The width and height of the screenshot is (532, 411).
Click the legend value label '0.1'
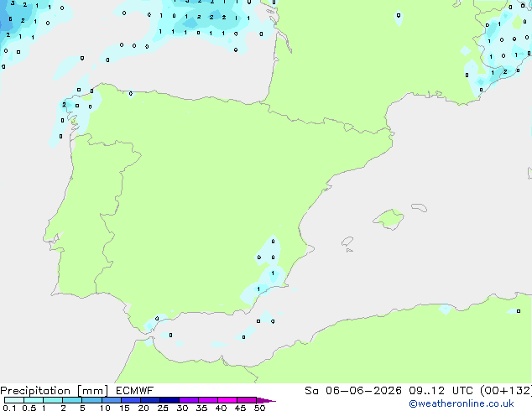pos(9,408)
